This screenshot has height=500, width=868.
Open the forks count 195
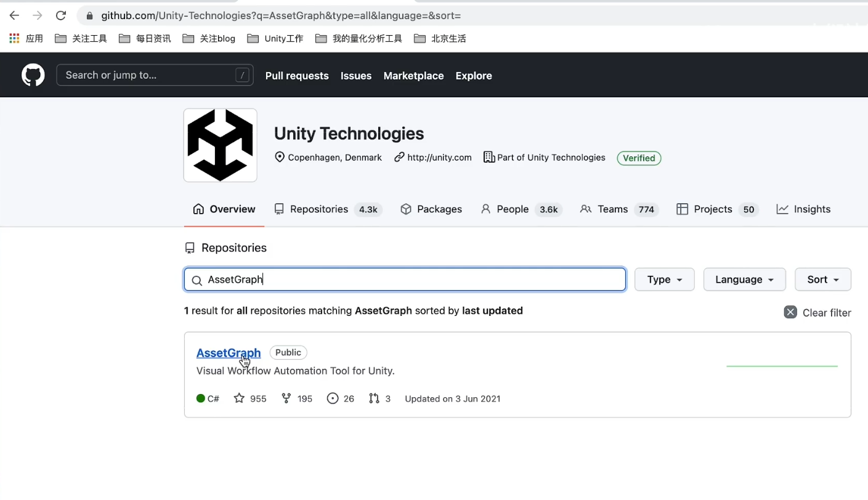297,399
